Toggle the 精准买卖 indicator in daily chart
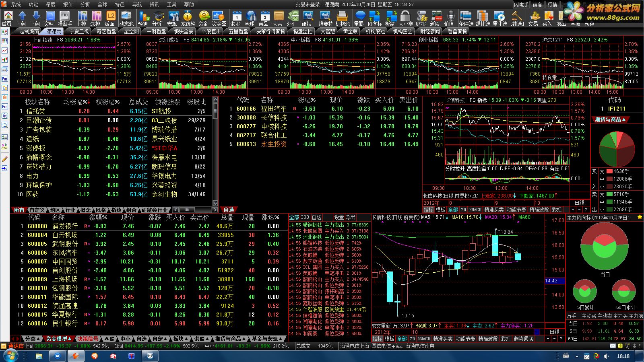Viewport: 644px width, 362px height. click(x=494, y=210)
